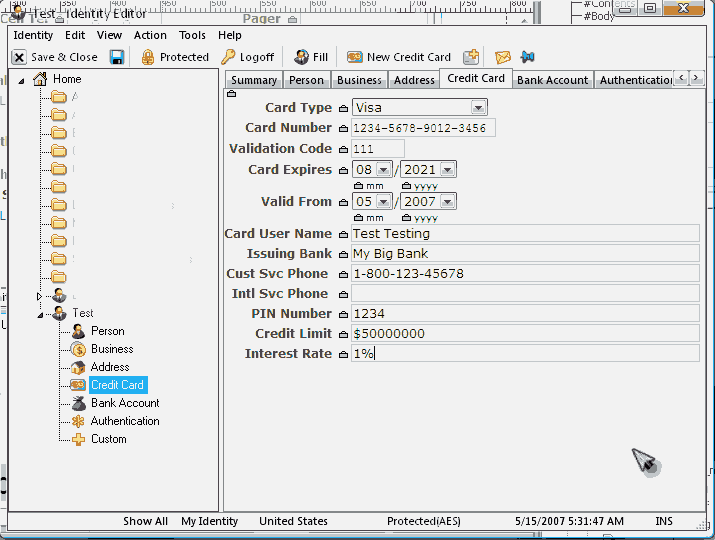The image size is (715, 540).
Task: Click the add-new-item icon beside New Credit Card
Action: tap(471, 57)
